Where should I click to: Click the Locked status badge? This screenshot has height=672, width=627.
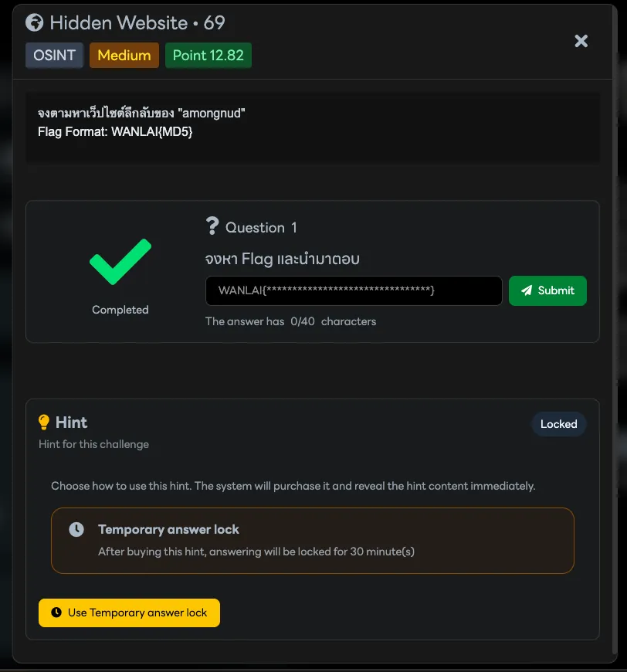pyautogui.click(x=558, y=424)
